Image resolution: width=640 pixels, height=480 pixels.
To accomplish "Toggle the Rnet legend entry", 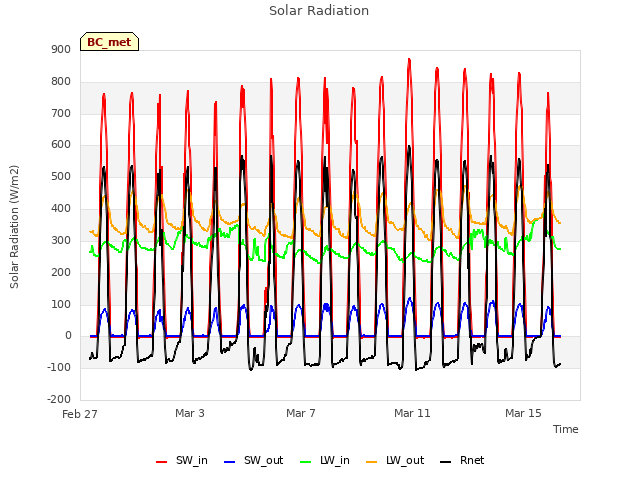I will [462, 460].
